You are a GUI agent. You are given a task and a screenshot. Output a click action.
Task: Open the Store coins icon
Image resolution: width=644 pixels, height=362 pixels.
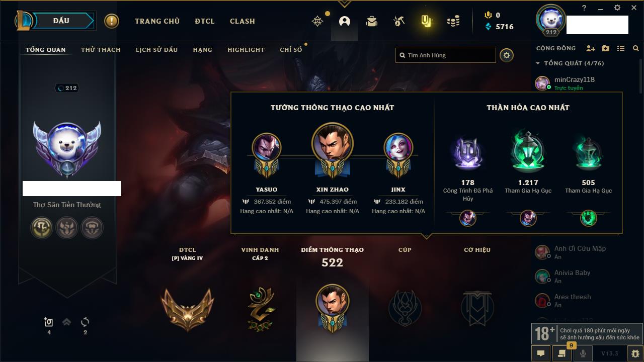tap(453, 21)
